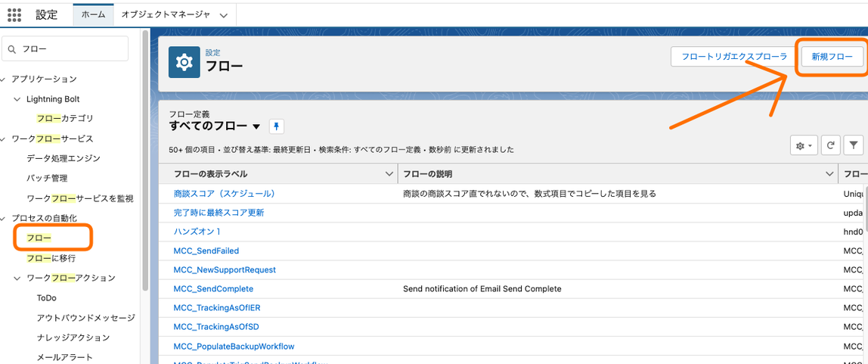Open the 完了時に最終スコア更新 flow
868x364 pixels.
(x=219, y=213)
